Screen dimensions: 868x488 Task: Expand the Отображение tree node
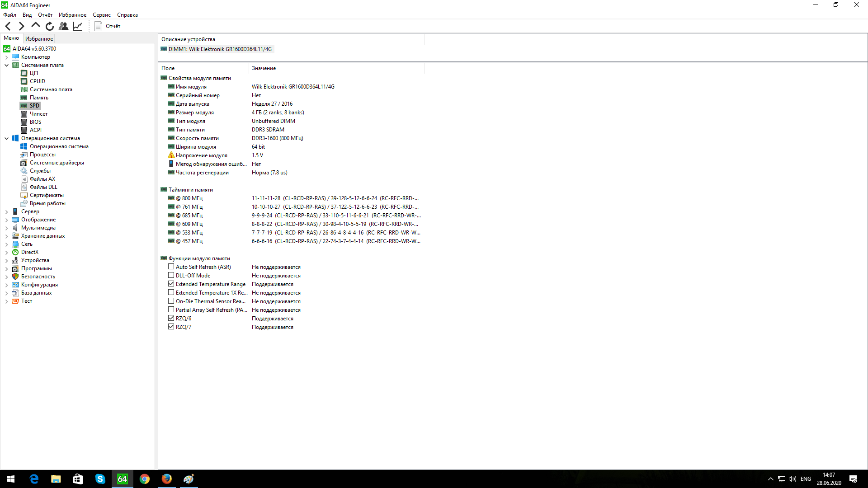(6, 220)
